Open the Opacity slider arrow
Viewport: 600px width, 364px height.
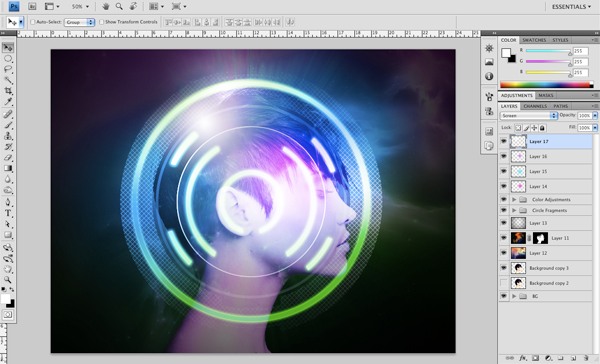click(595, 115)
